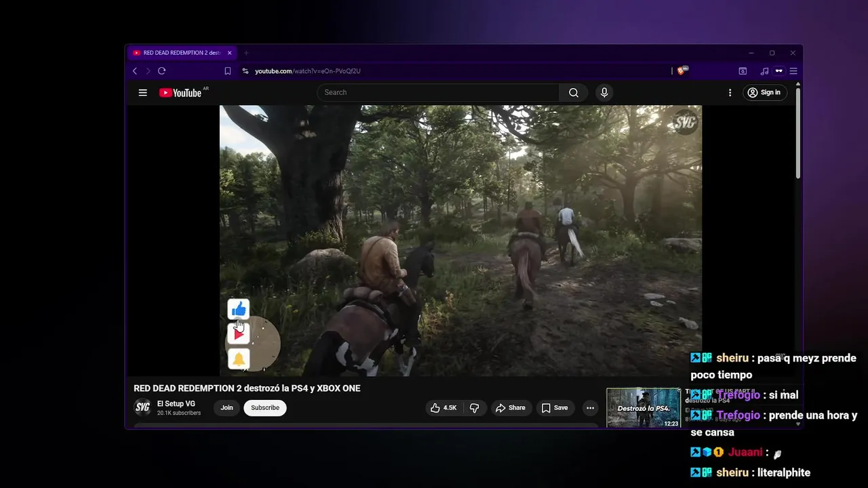Click sheiru's chat message about meyz
This screenshot has height=488, width=868.
tap(773, 366)
